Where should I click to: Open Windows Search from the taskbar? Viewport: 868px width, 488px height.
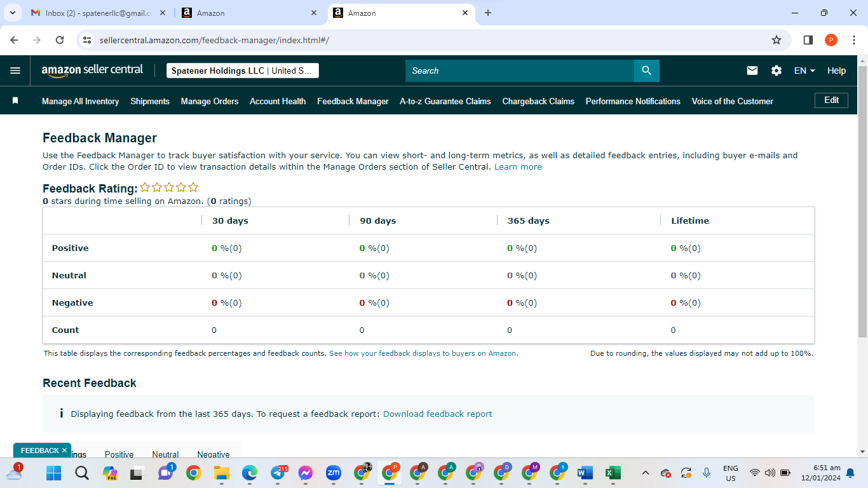pos(82,473)
